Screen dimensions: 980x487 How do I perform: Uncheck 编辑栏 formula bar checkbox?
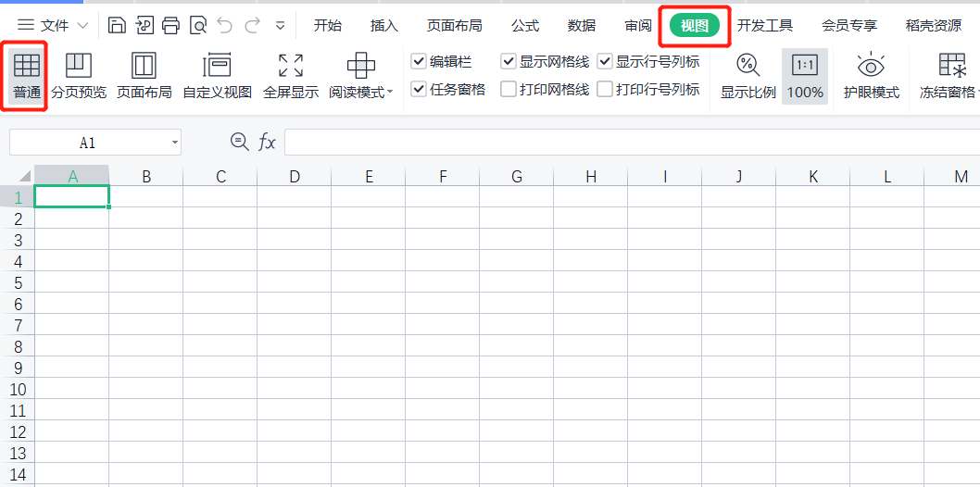pos(419,62)
